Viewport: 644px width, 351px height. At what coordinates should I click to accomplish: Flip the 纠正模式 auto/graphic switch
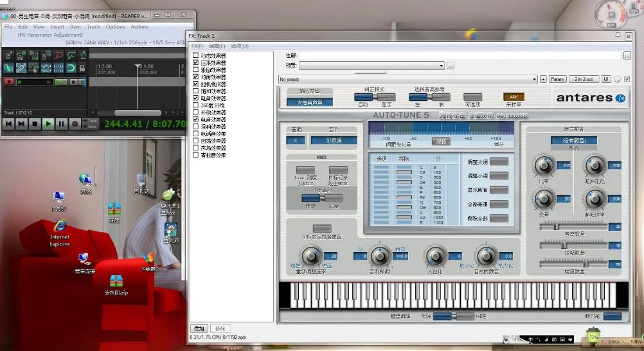[375, 97]
